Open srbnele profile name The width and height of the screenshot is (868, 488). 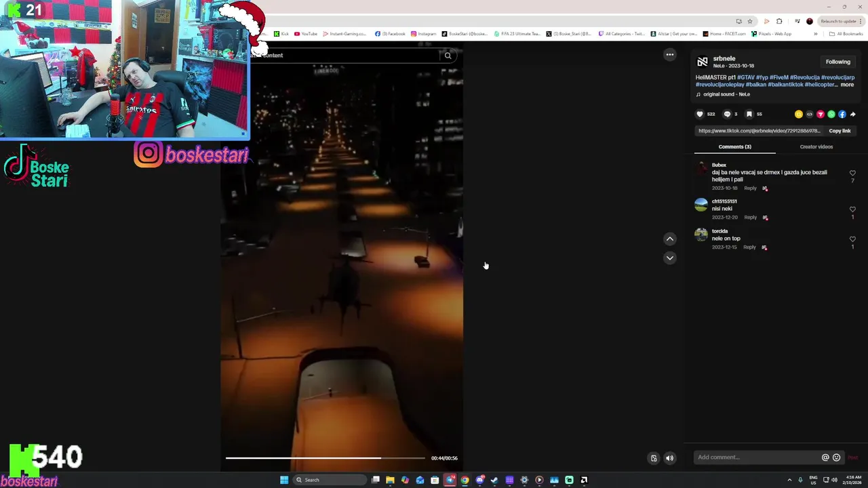coord(724,58)
